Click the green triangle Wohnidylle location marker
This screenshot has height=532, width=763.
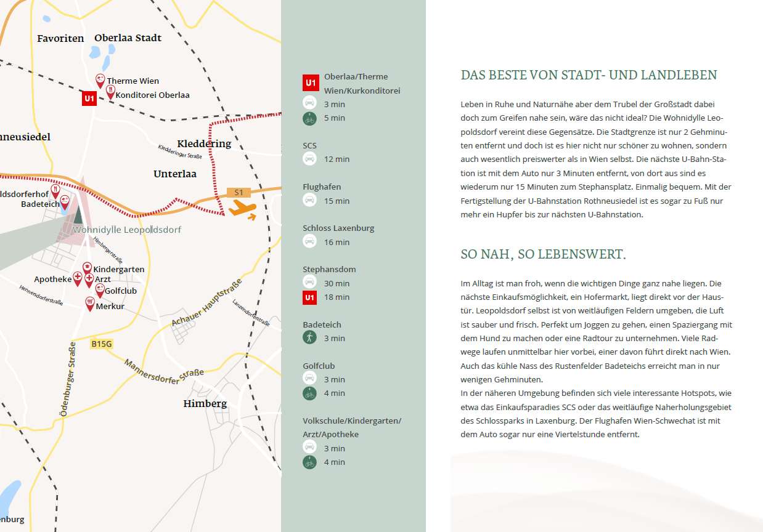click(x=78, y=215)
